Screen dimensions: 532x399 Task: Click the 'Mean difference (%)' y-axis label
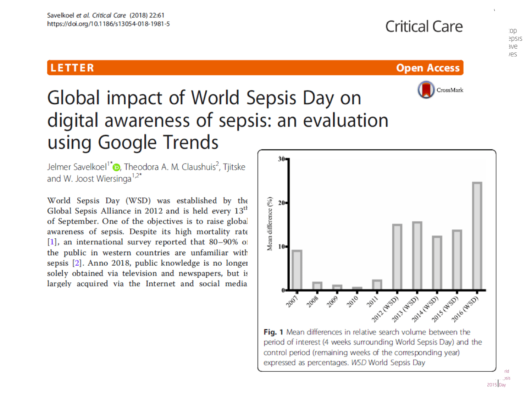pos(270,224)
